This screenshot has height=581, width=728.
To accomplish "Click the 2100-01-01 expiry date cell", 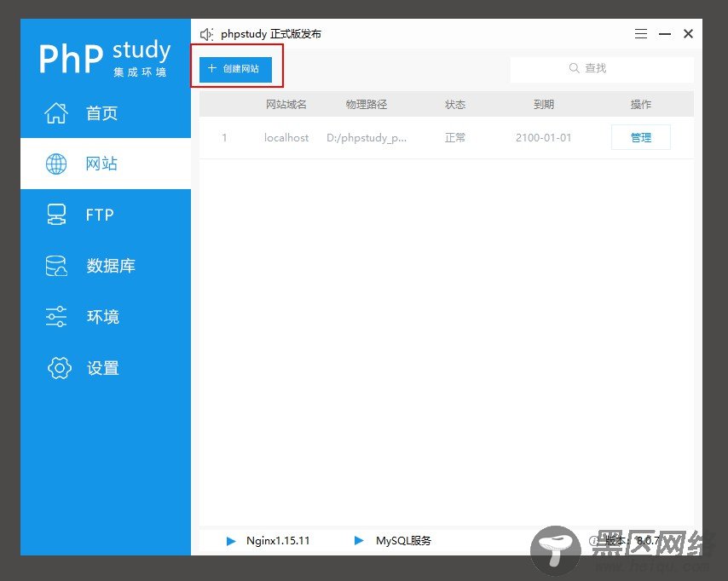I will [x=543, y=138].
